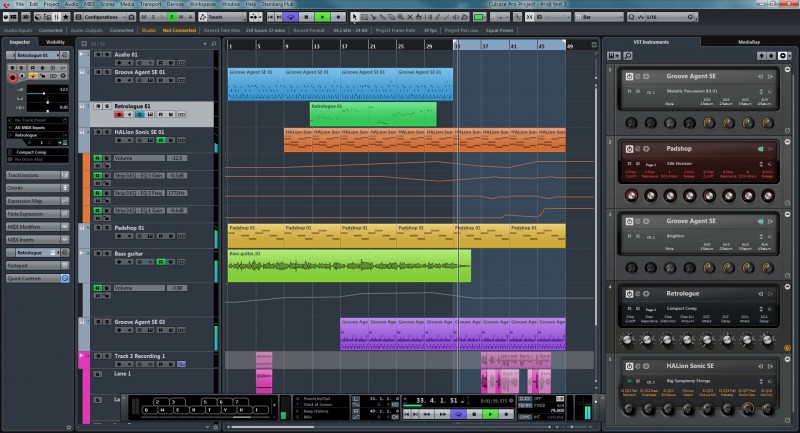Open the Touch automation mode dropdown
Screen dimensions: 800x433
coord(224,18)
